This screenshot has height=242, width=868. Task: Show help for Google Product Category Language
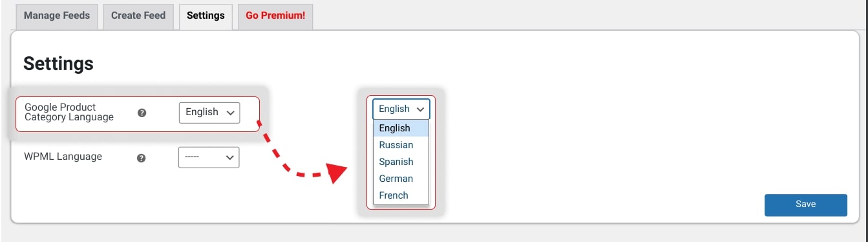142,113
